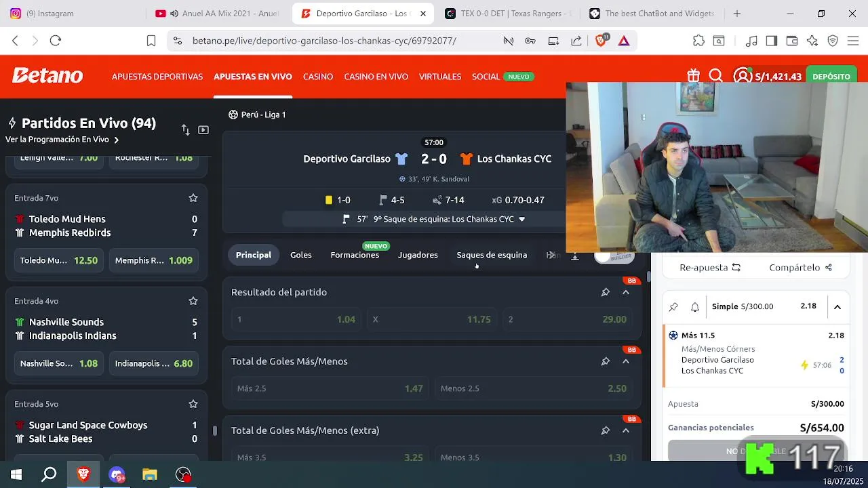Viewport: 868px width, 488px height.
Task: Open the browser extensions puzzle icon
Action: pos(698,41)
